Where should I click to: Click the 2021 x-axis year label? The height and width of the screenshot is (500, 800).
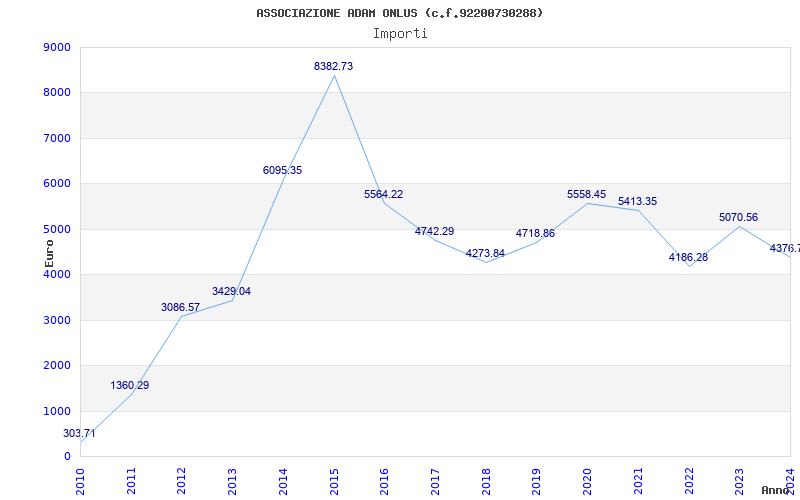[638, 481]
